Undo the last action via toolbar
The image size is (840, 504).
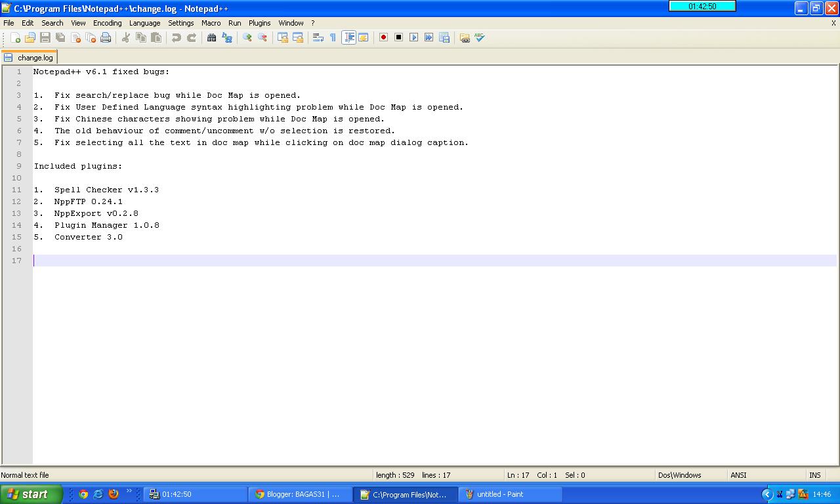click(x=177, y=37)
